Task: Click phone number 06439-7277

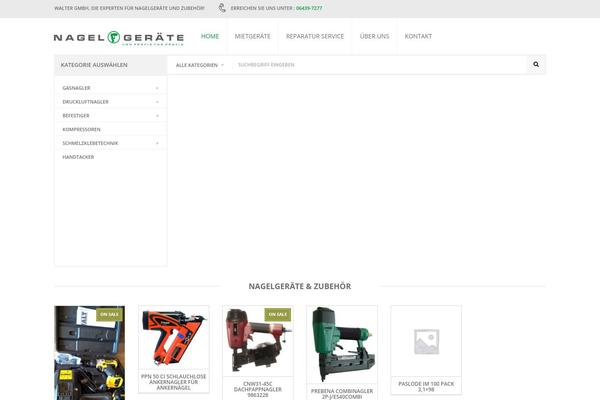Action: coord(309,8)
